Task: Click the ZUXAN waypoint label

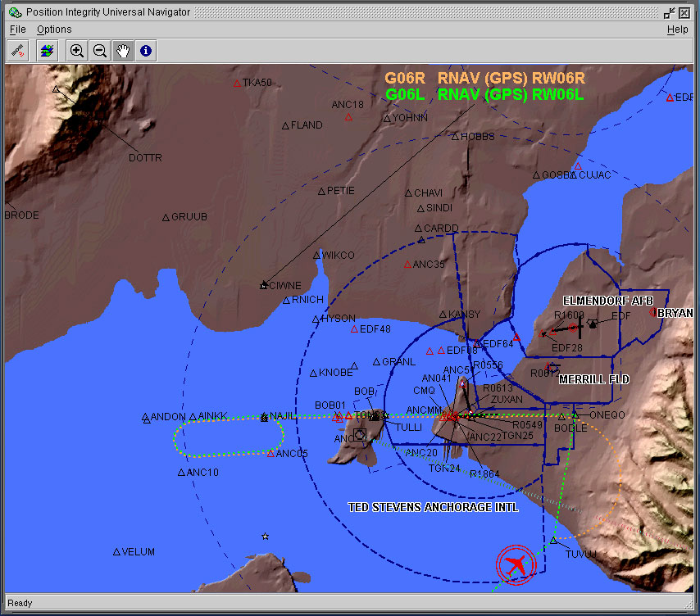Action: 507,399
